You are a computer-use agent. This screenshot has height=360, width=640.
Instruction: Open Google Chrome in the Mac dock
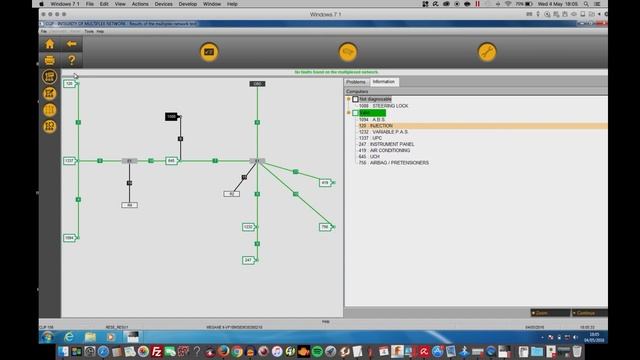pos(237,351)
